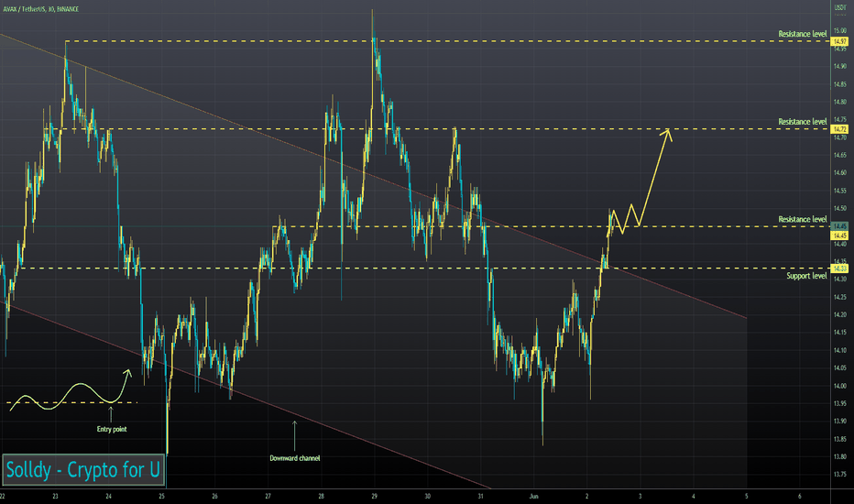Click date 6 on time axis

(x=800, y=497)
